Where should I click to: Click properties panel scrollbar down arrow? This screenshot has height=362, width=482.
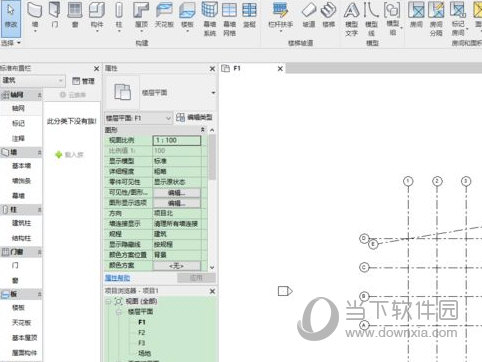[212, 268]
